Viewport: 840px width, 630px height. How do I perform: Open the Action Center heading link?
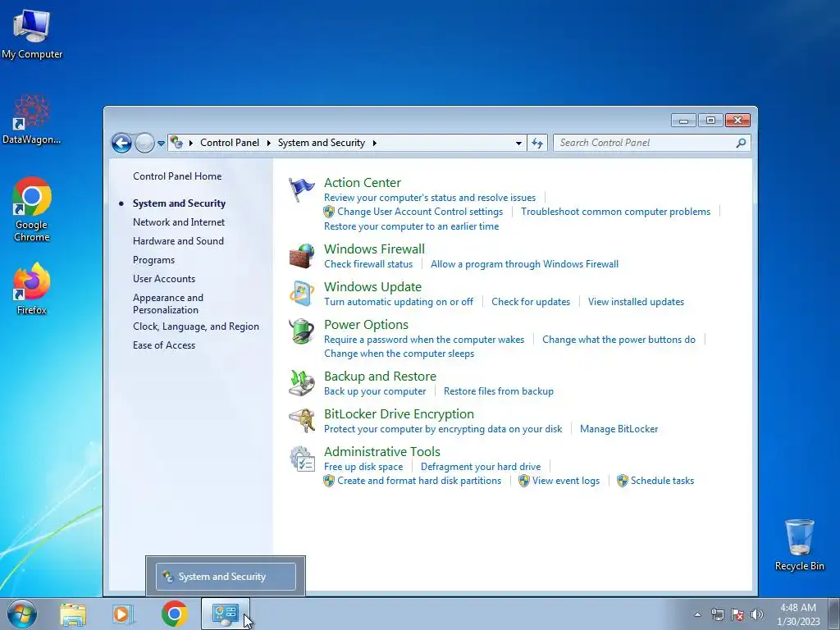pyautogui.click(x=363, y=183)
